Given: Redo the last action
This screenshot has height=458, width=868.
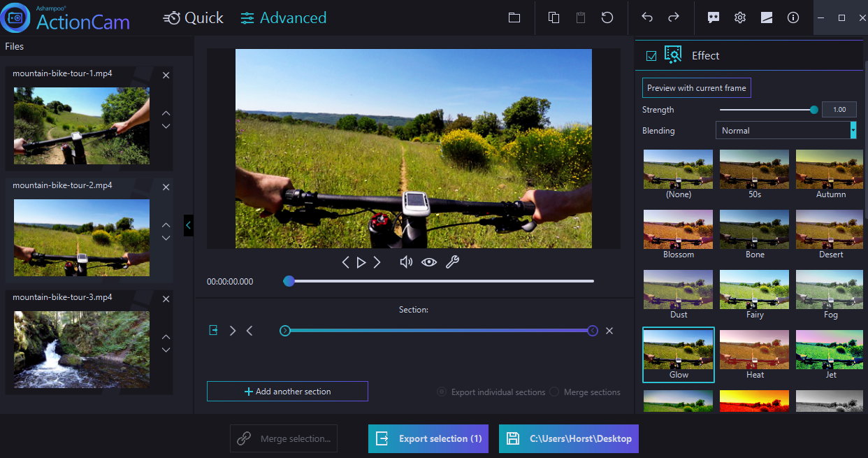Looking at the screenshot, I should [673, 17].
